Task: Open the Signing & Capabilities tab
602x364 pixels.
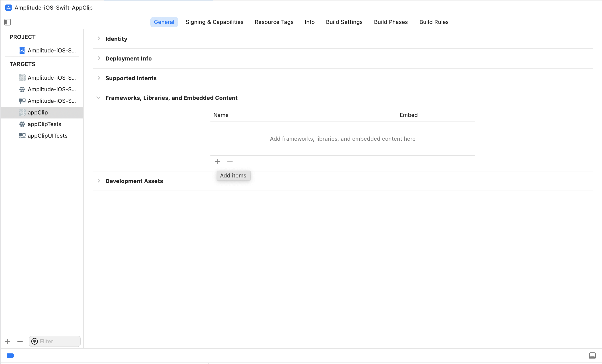Action: 214,22
